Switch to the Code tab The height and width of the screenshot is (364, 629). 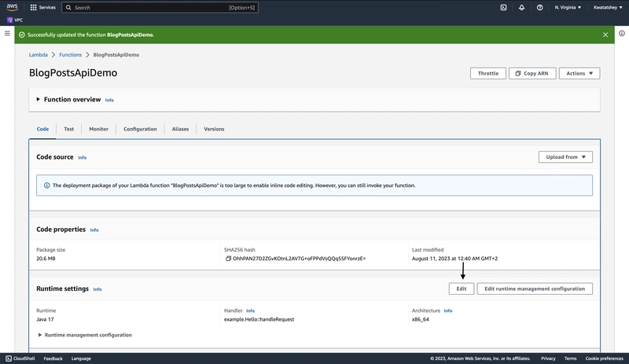pyautogui.click(x=42, y=129)
